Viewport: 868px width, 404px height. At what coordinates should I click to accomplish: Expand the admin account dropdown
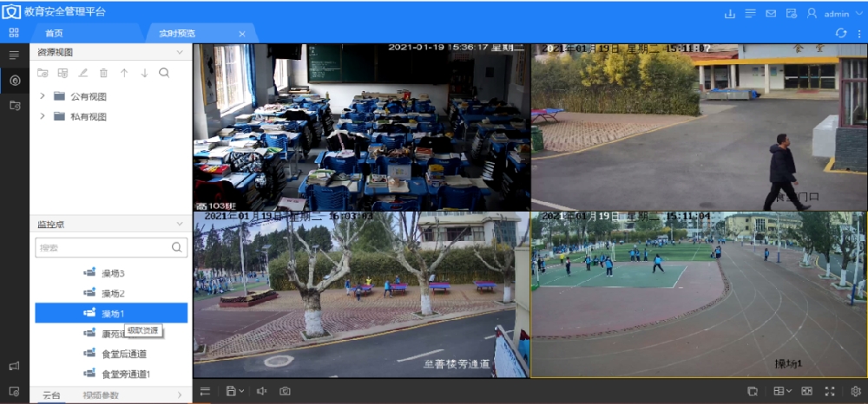858,13
